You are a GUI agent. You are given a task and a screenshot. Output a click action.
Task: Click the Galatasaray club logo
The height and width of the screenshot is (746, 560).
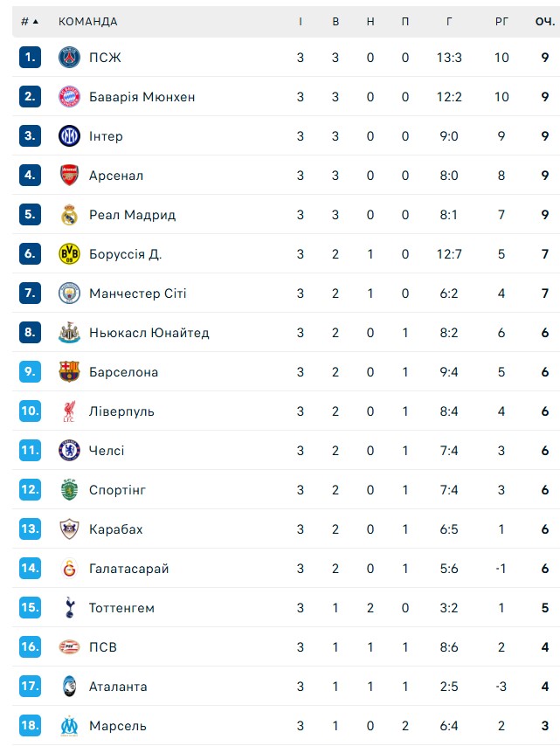(x=69, y=569)
